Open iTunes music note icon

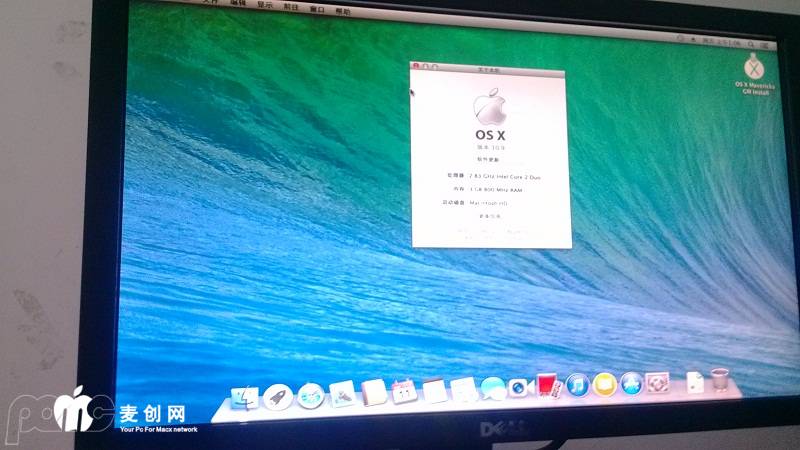coord(577,385)
